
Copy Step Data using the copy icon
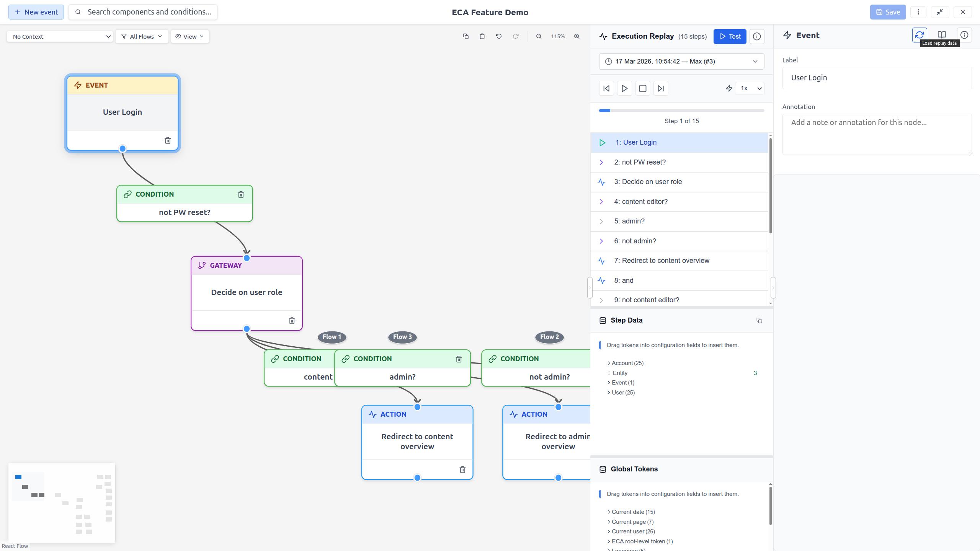click(759, 321)
